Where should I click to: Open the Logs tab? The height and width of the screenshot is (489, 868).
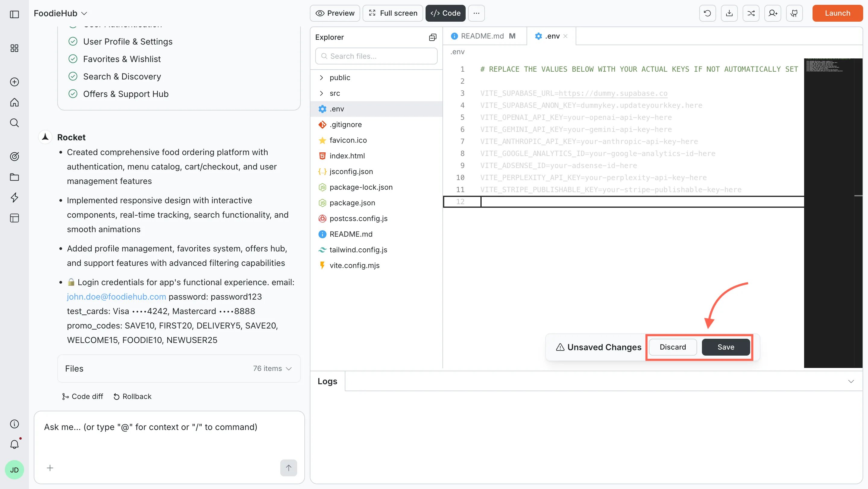(327, 381)
